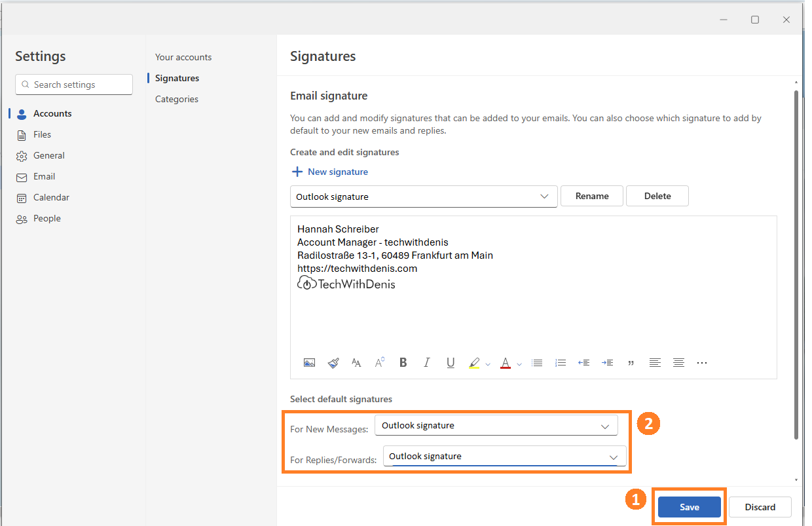Toggle italic formatting
The width and height of the screenshot is (812, 526).
pos(427,362)
